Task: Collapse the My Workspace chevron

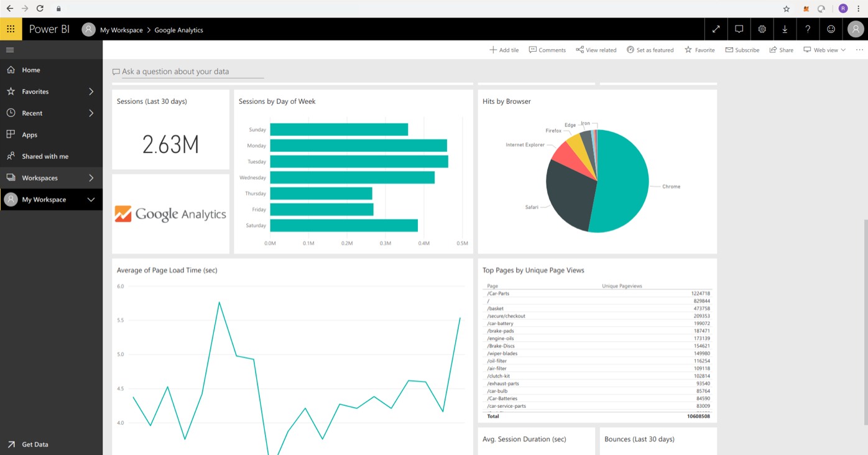Action: (91, 200)
